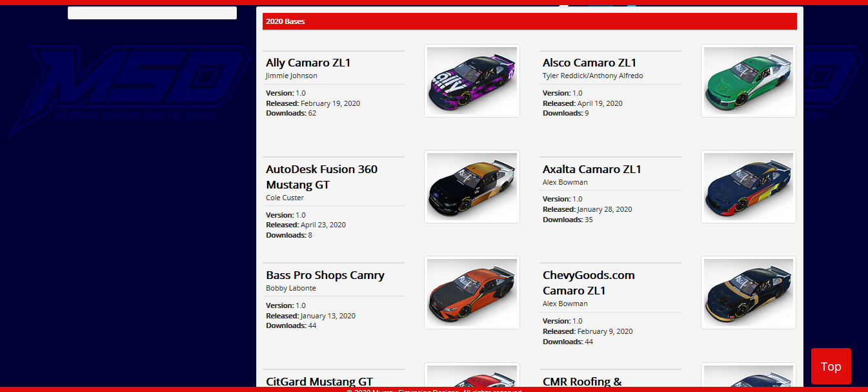Image resolution: width=868 pixels, height=392 pixels.
Task: Click the Downloads: 8 count
Action: click(289, 235)
